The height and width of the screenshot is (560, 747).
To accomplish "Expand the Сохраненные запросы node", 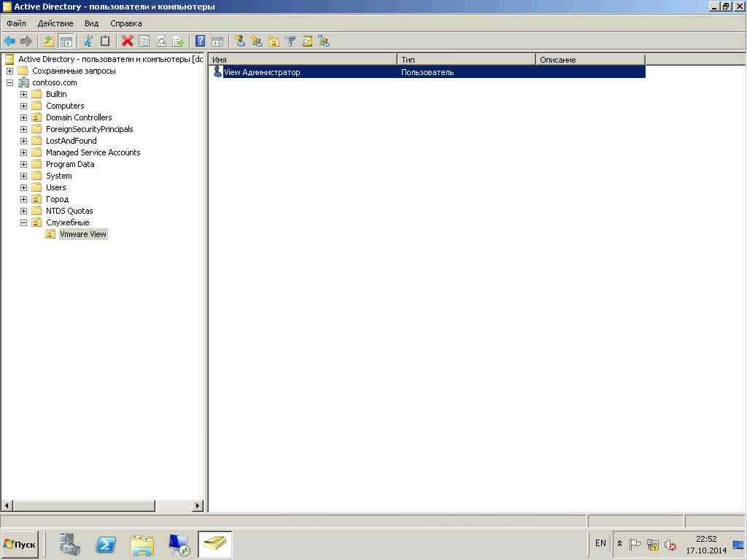I will [9, 71].
